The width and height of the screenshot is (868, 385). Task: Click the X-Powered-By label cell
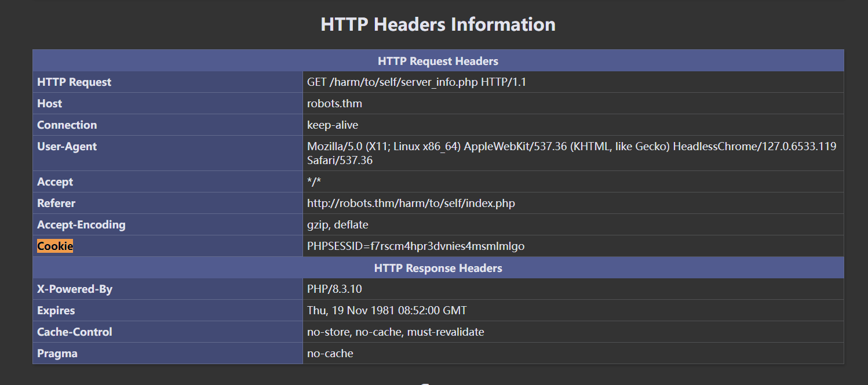pyautogui.click(x=168, y=289)
